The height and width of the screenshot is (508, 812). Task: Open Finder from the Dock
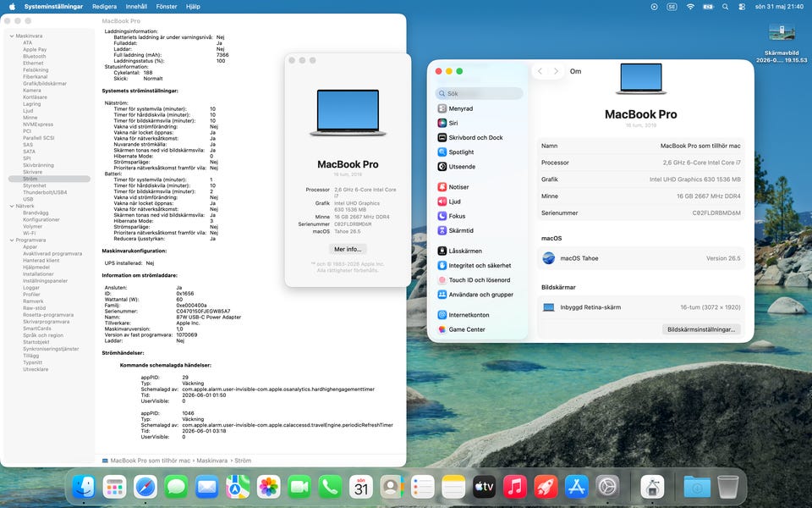coord(84,487)
